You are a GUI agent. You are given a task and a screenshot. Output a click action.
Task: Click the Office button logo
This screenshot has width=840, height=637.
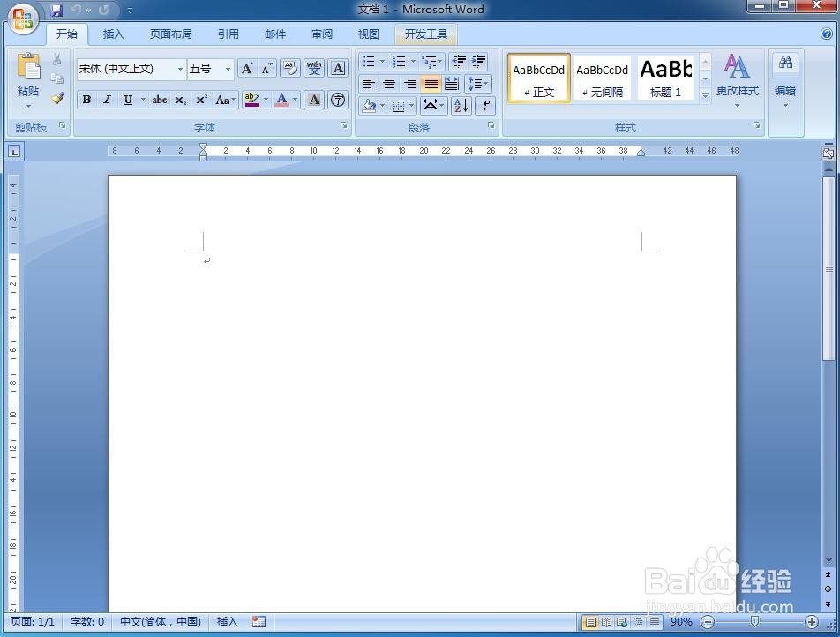click(x=23, y=19)
